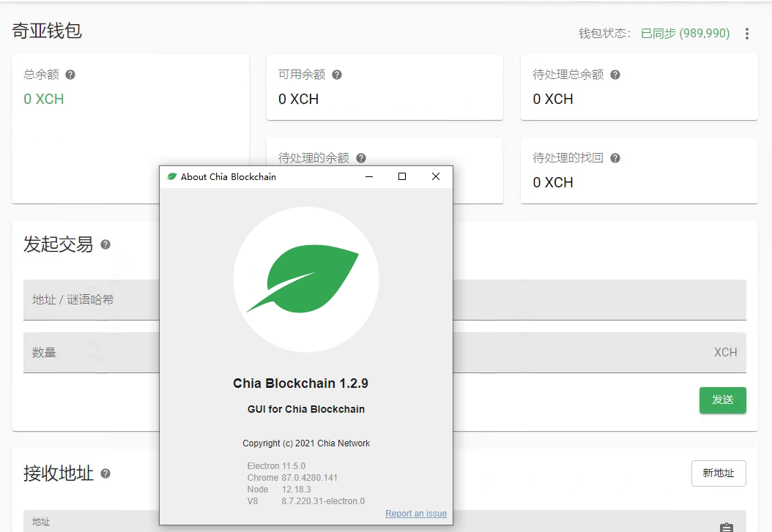The width and height of the screenshot is (772, 532).
Task: Click the green 0 XCH total balance
Action: point(44,99)
